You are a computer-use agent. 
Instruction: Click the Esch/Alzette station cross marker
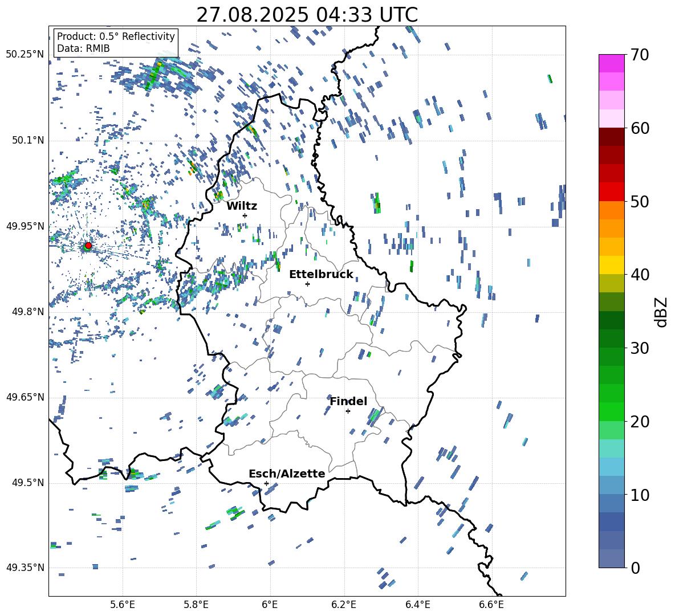pyautogui.click(x=266, y=483)
